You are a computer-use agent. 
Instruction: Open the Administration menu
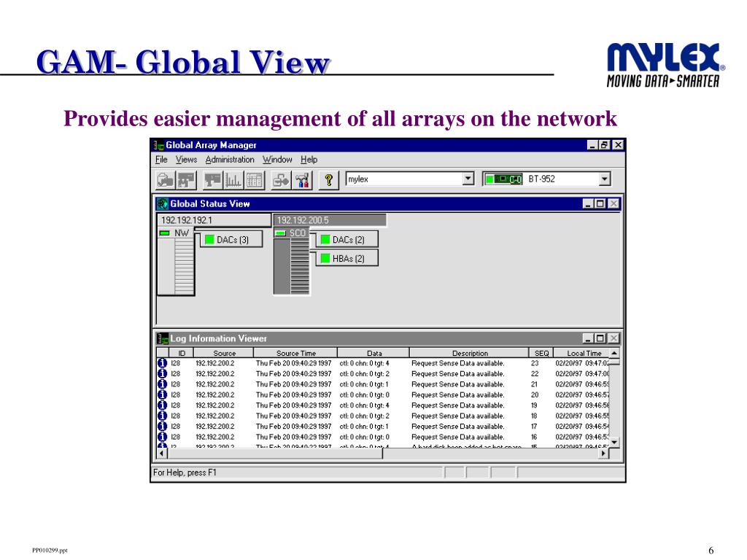point(230,160)
